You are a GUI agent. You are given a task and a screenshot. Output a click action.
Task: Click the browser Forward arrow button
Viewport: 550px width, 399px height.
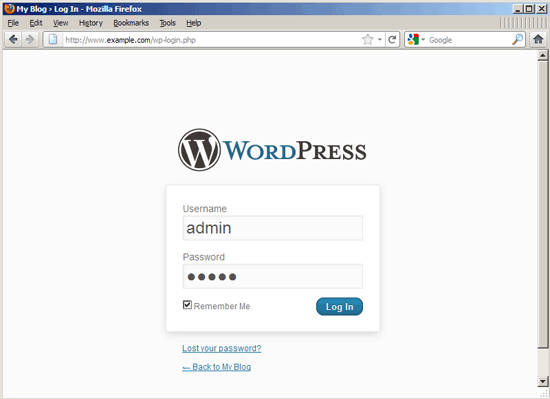[x=30, y=39]
